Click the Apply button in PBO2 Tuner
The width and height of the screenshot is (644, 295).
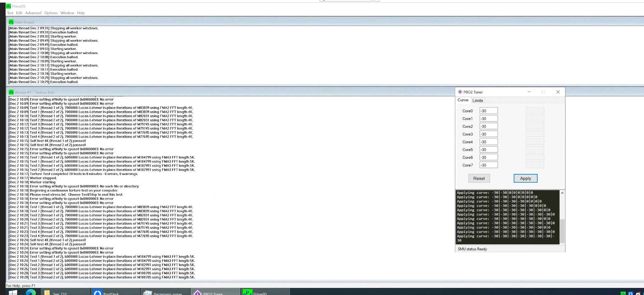(x=526, y=178)
